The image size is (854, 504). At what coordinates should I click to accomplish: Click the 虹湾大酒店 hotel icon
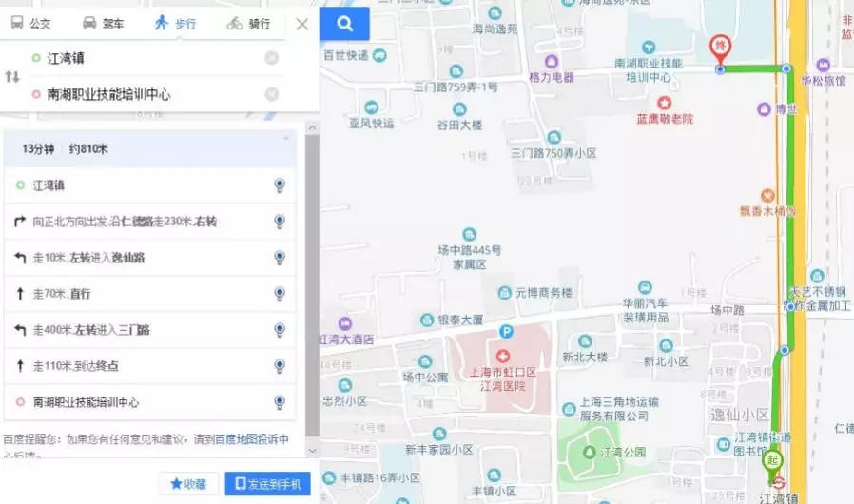pyautogui.click(x=345, y=323)
